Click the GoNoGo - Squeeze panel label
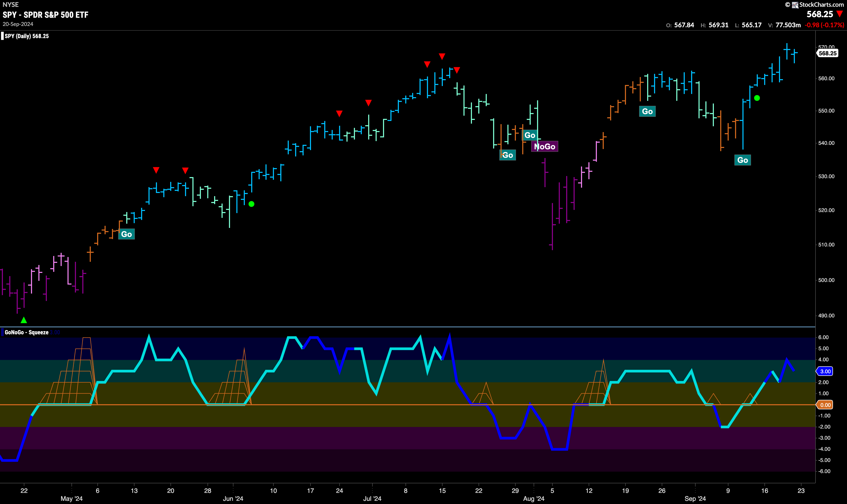847x504 pixels. 26,332
